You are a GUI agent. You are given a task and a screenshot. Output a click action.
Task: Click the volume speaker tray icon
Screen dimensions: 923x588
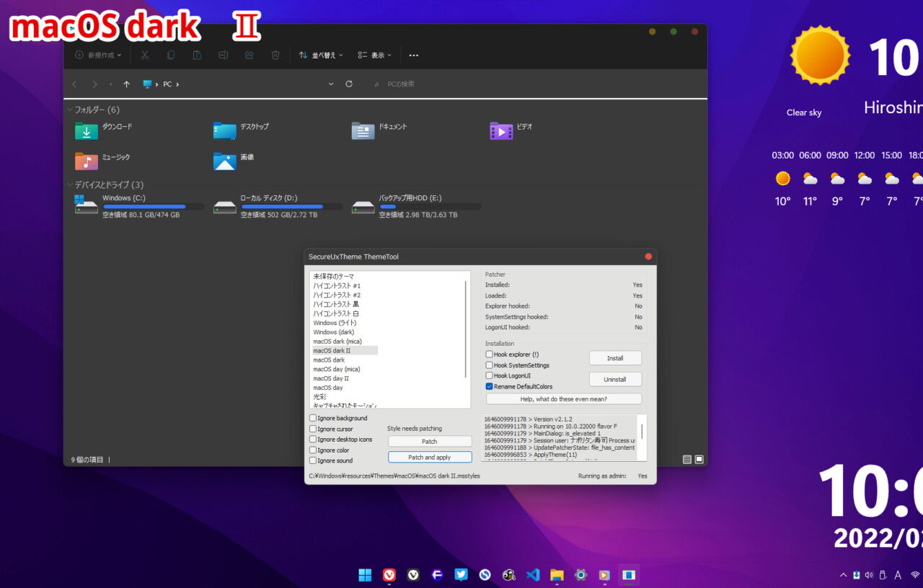[x=869, y=575]
